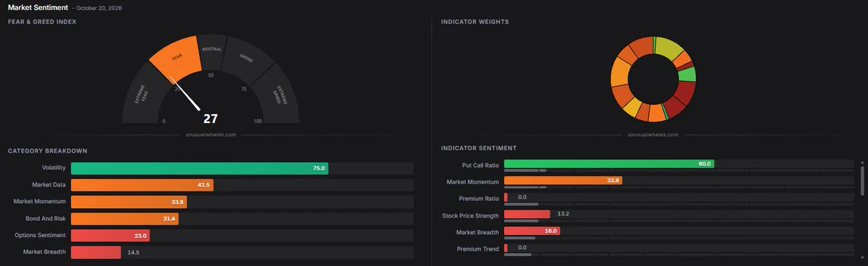Viewport: 868px width, 266px height.
Task: Select the Indicator Sentiment Market Momentum bar
Action: click(563, 181)
